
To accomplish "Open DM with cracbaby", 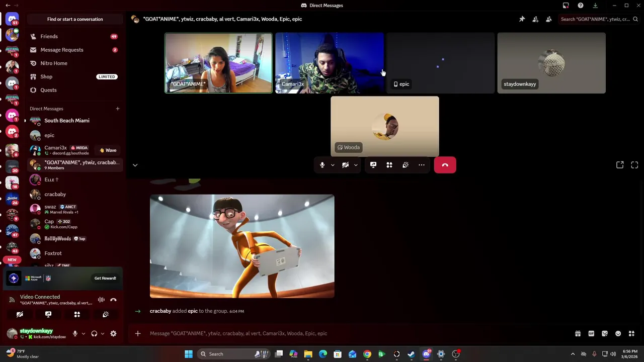I will pyautogui.click(x=75, y=194).
